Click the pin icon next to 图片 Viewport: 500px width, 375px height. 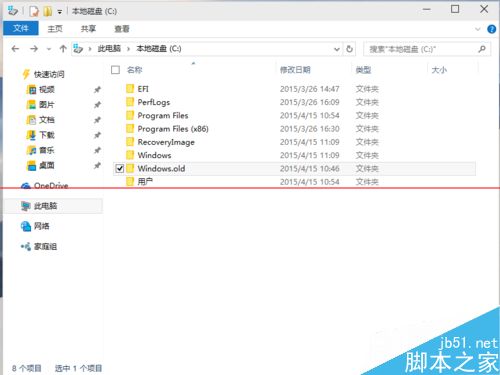(97, 105)
